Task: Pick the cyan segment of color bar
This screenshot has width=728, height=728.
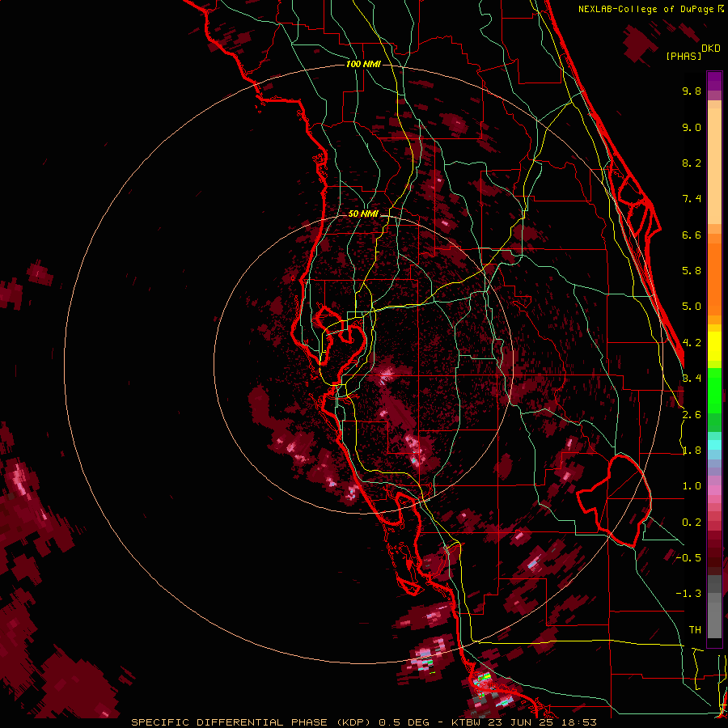Action: tap(714, 445)
